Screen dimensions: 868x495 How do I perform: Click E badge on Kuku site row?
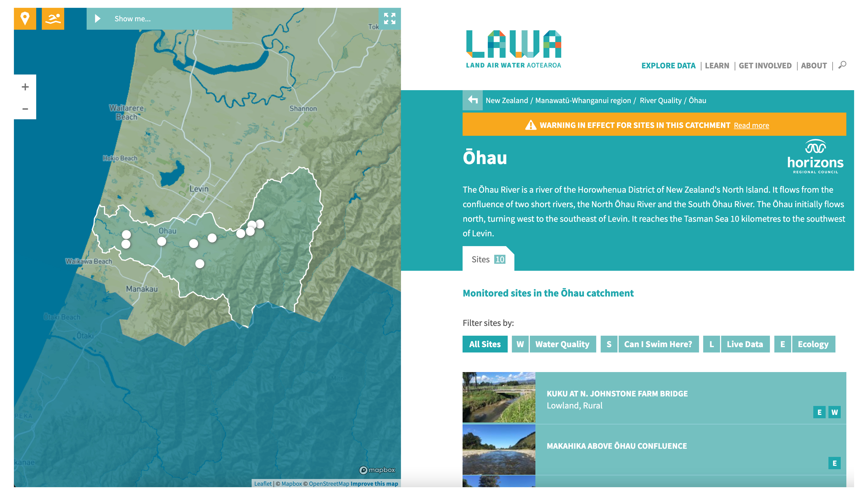(x=819, y=412)
